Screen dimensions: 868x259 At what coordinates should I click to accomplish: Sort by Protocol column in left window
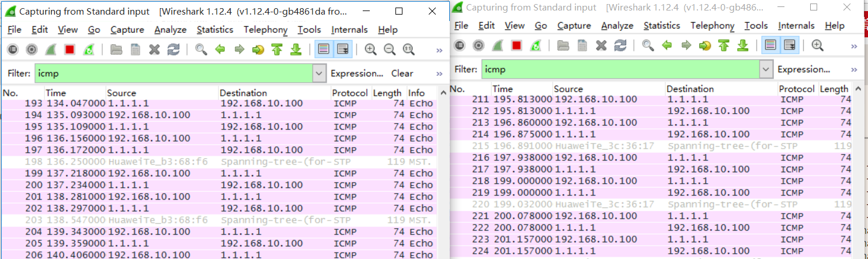[350, 93]
